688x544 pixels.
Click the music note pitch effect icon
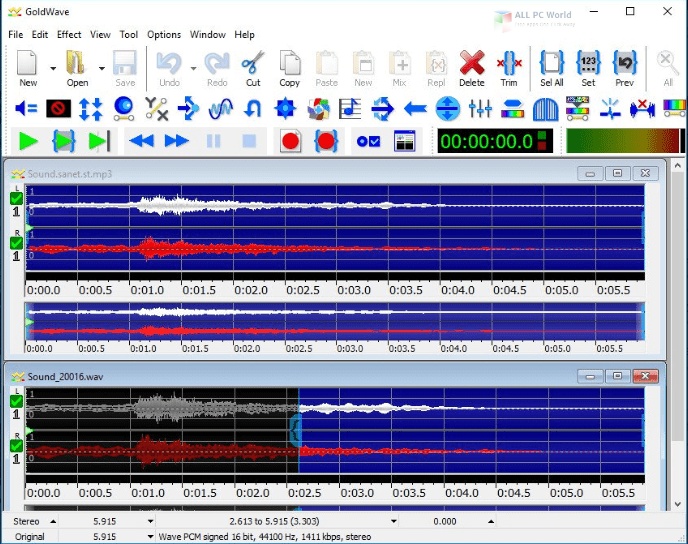(x=350, y=108)
